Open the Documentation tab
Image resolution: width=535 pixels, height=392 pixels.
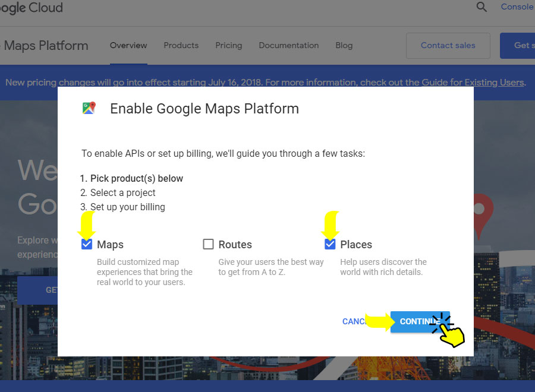[x=289, y=45]
